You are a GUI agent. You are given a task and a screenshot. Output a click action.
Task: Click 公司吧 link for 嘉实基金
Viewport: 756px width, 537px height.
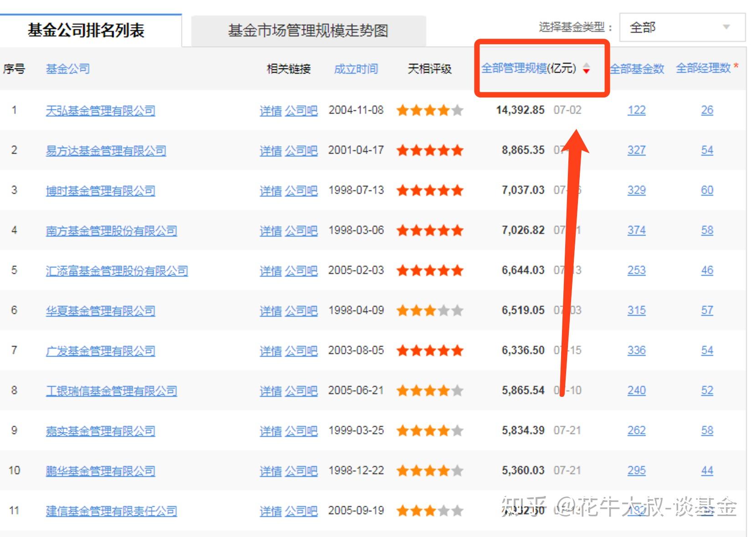pos(301,431)
